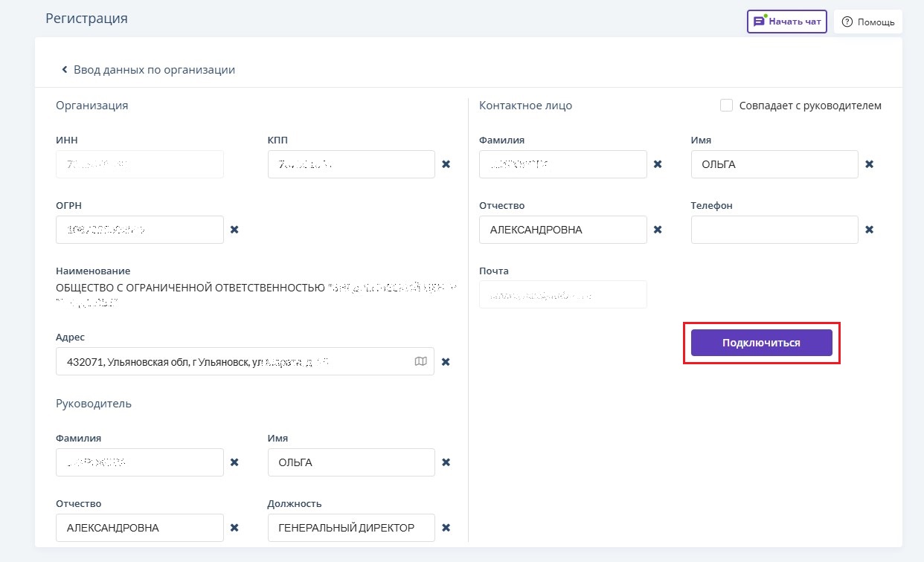This screenshot has width=924, height=562.
Task: Clear Руководитель Имя with its X icon
Action: 446,462
